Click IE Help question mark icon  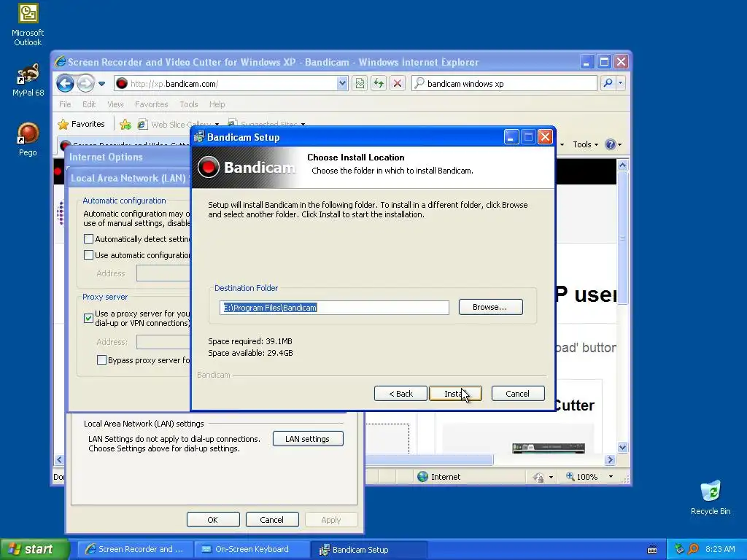pyautogui.click(x=611, y=144)
